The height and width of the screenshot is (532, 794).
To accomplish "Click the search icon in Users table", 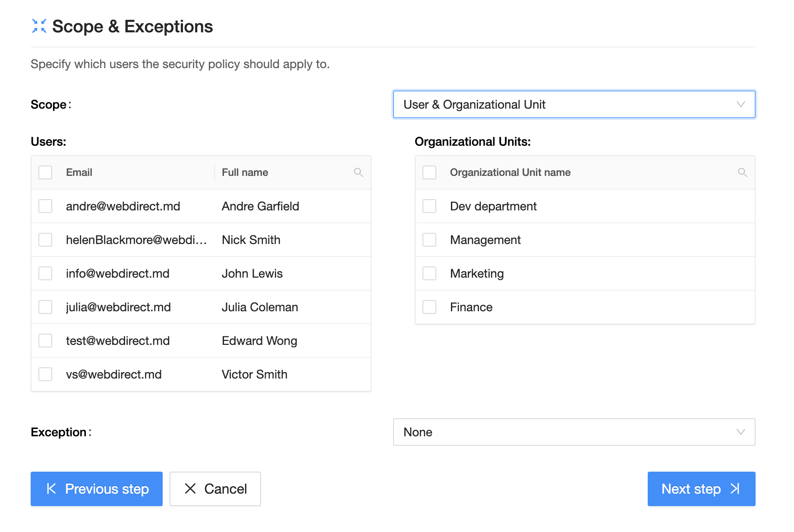I will tap(358, 172).
